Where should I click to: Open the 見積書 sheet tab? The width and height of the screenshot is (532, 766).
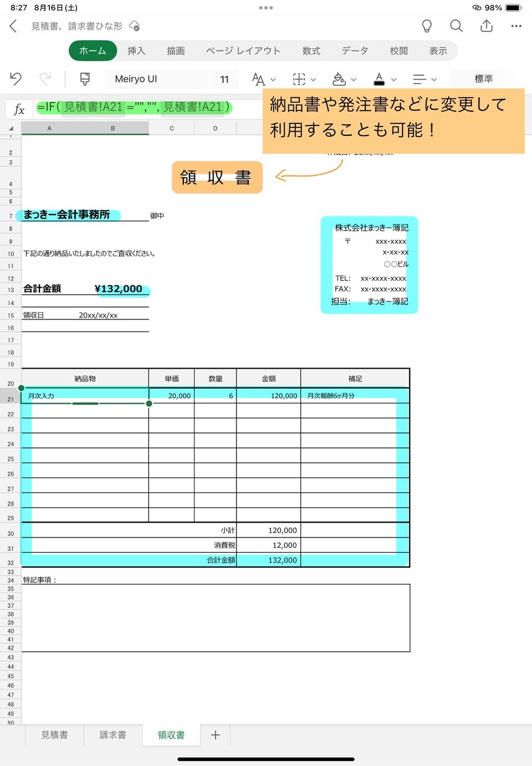(x=54, y=735)
